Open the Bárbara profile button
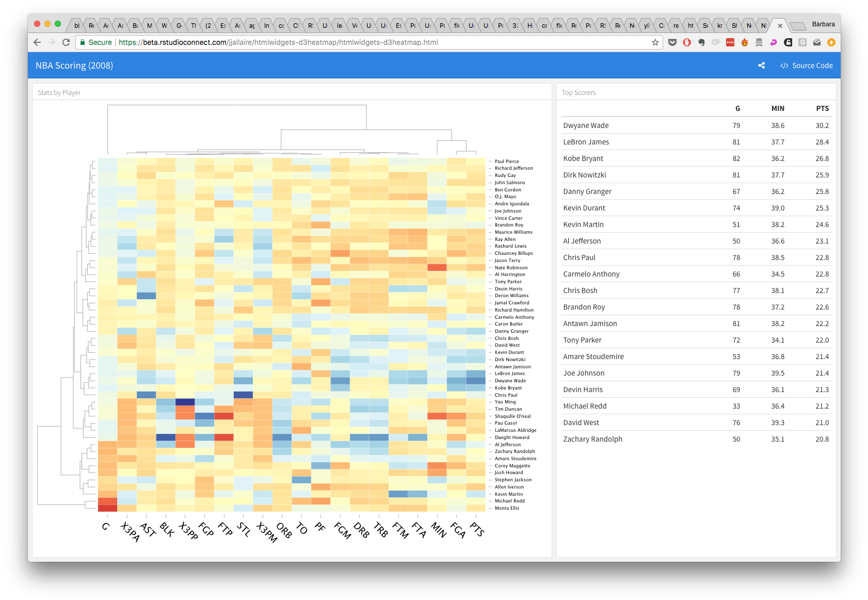The height and width of the screenshot is (600, 868). [823, 24]
